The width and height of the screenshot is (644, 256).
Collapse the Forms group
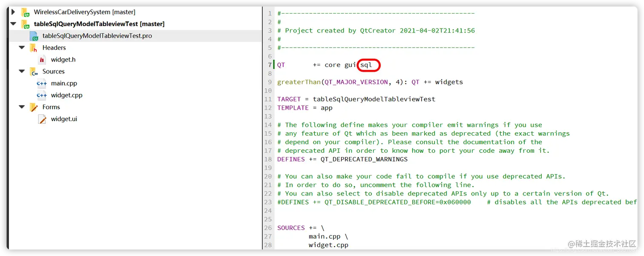click(21, 107)
